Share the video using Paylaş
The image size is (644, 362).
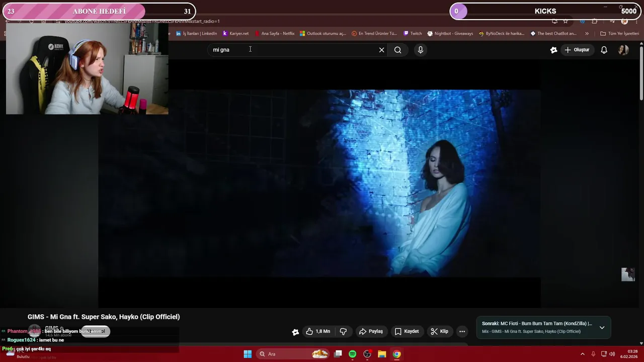click(x=371, y=331)
